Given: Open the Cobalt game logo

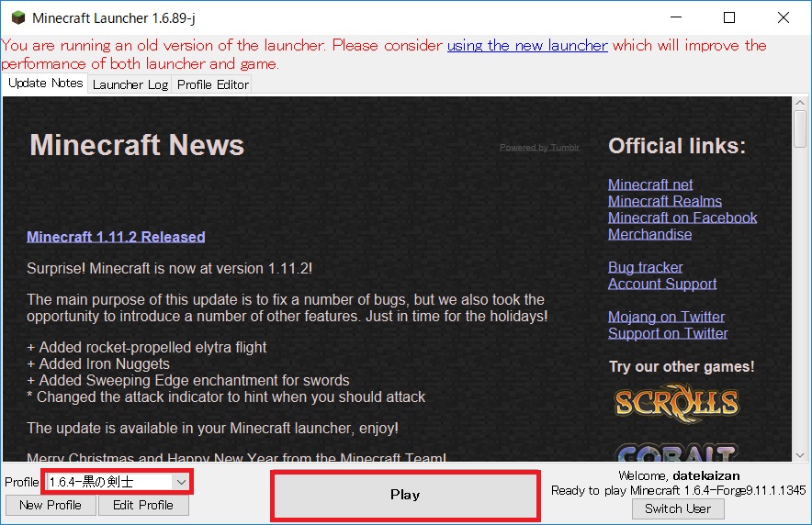Looking at the screenshot, I should click(676, 452).
